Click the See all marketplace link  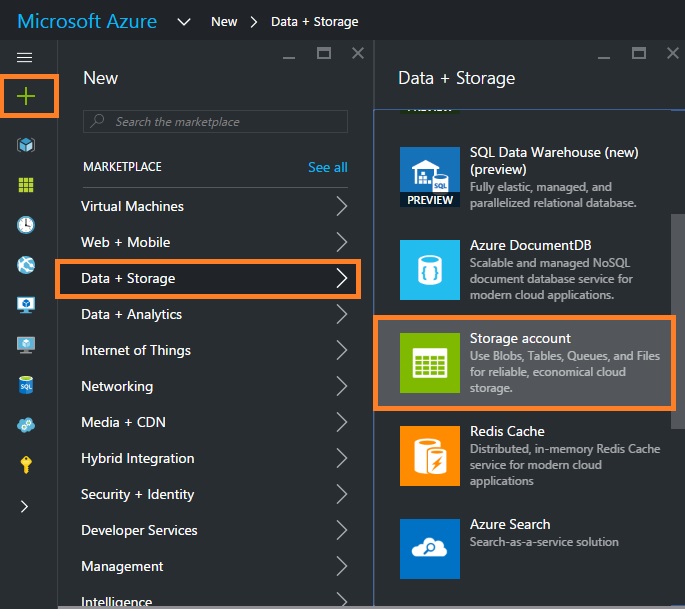[328, 167]
